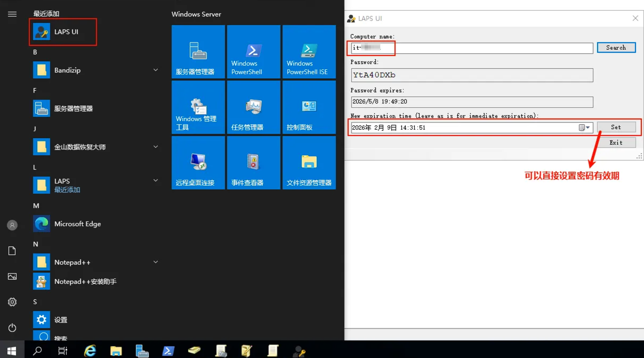Open File Explorer from taskbar
Screen dimensions: 644x358
(x=116, y=351)
